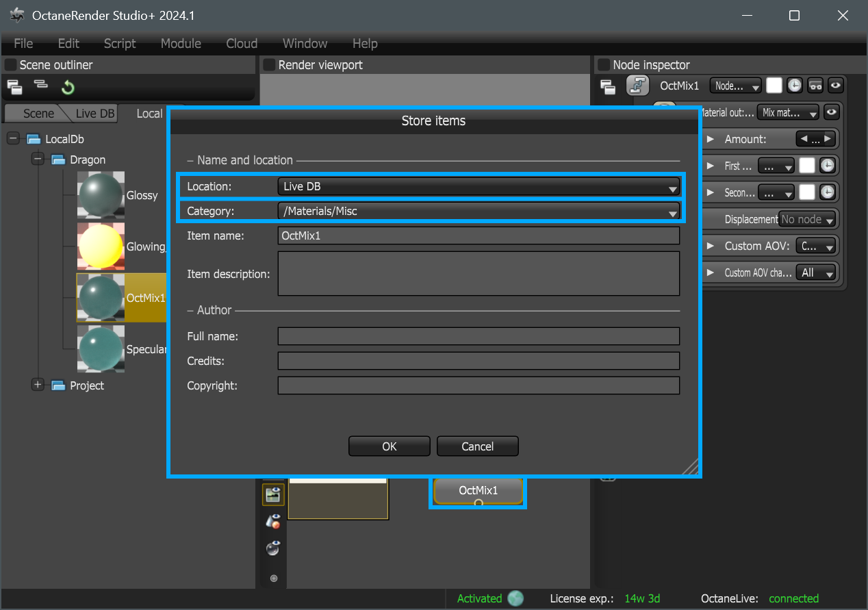Click the glass ball material preview icon
Screen dimensions: 868x610
(x=273, y=548)
